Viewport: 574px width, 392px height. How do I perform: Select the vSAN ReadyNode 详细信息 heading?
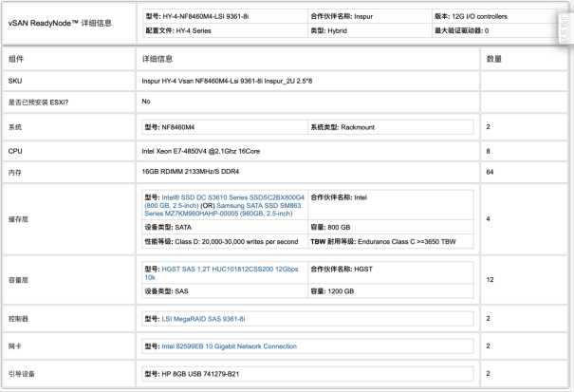coord(60,23)
